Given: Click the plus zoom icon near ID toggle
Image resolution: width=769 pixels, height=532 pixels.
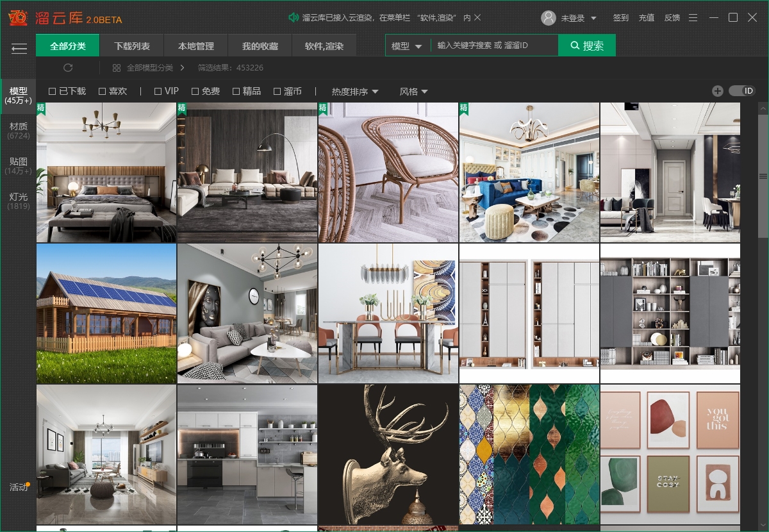Looking at the screenshot, I should (x=718, y=91).
